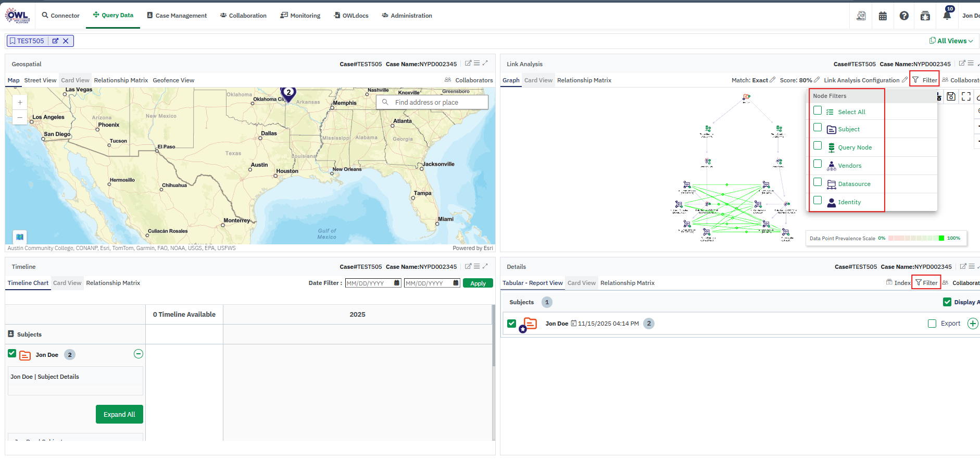This screenshot has height=459, width=980.
Task: Open the Link Analysis panel hamburger menu
Action: point(971,64)
